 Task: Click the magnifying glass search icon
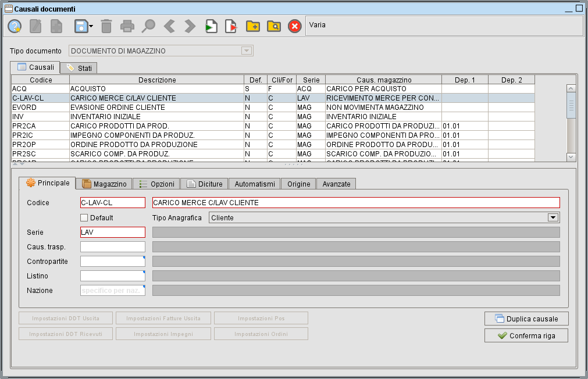click(x=149, y=26)
